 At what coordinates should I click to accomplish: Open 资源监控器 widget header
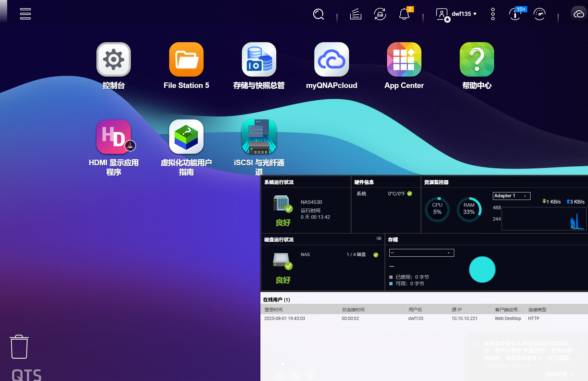(436, 182)
